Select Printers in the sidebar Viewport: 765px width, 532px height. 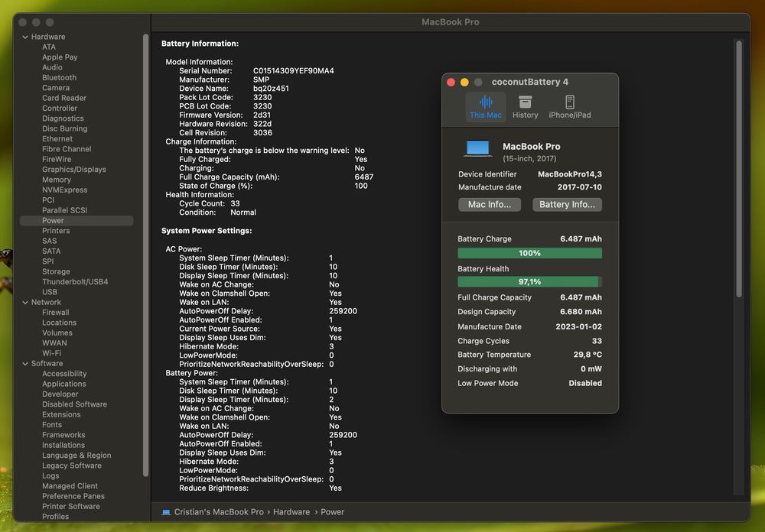[x=56, y=231]
